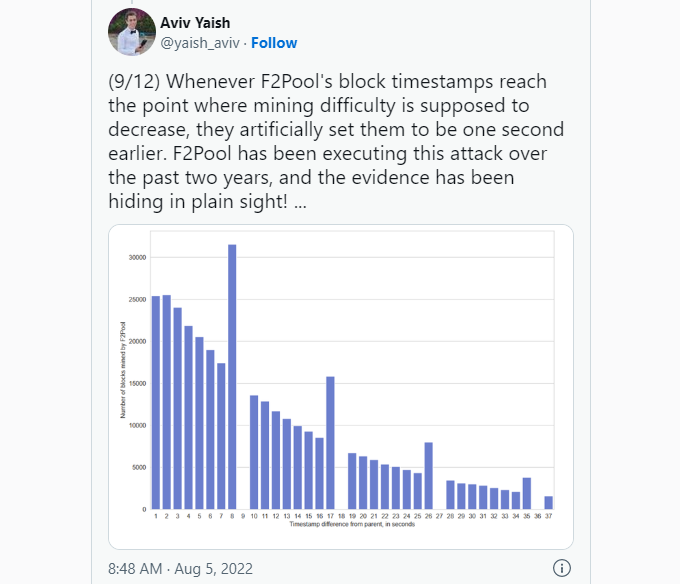Click the last bar at 37 seconds

coord(549,502)
